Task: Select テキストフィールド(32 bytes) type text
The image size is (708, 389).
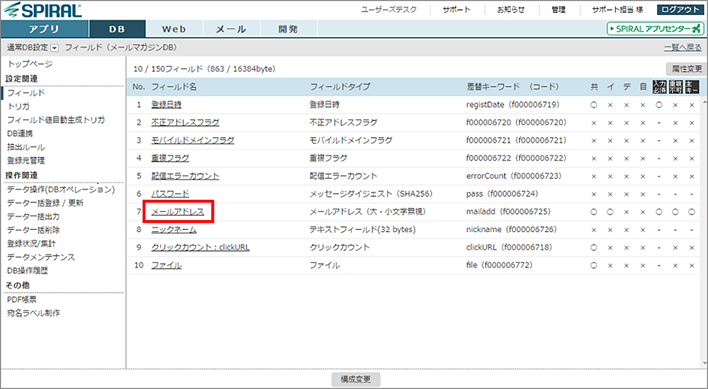Action: (x=363, y=229)
